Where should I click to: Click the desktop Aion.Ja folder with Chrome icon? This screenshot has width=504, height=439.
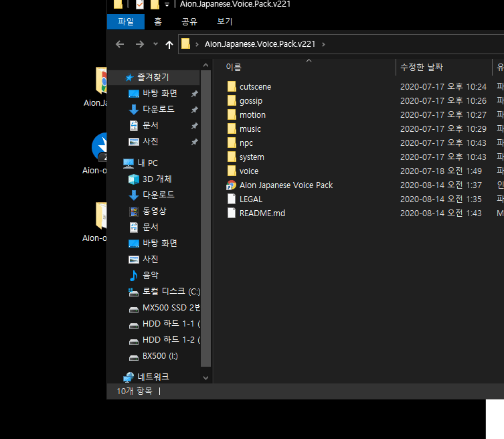click(100, 80)
